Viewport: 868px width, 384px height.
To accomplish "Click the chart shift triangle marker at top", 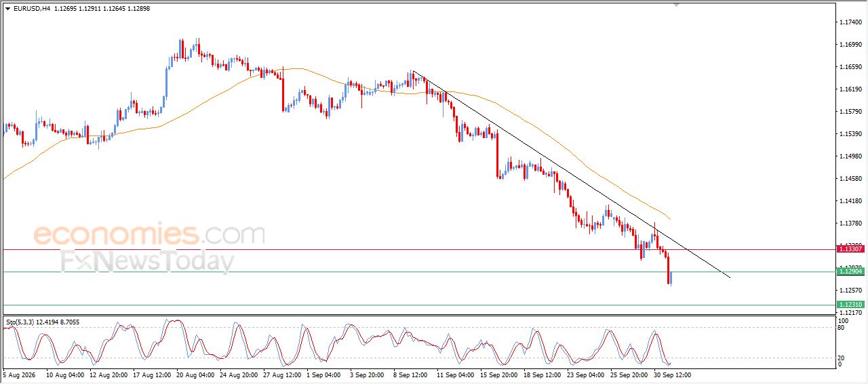I will tap(675, 5).
